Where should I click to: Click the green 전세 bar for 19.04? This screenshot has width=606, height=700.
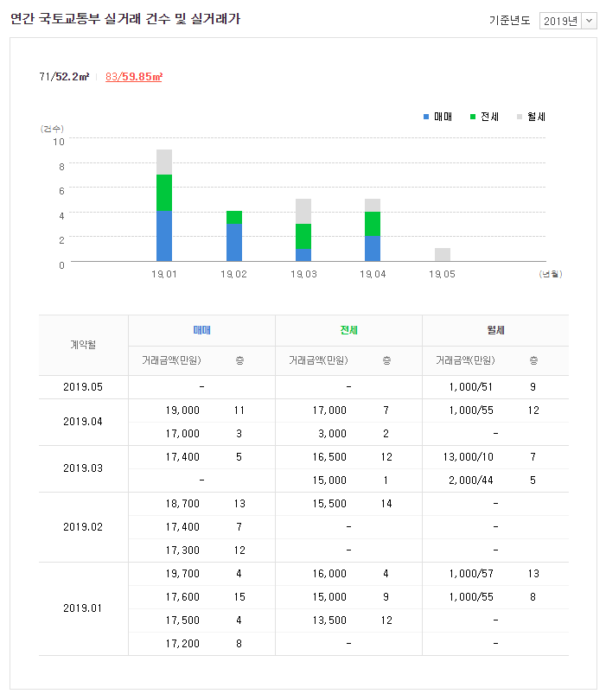373,224
